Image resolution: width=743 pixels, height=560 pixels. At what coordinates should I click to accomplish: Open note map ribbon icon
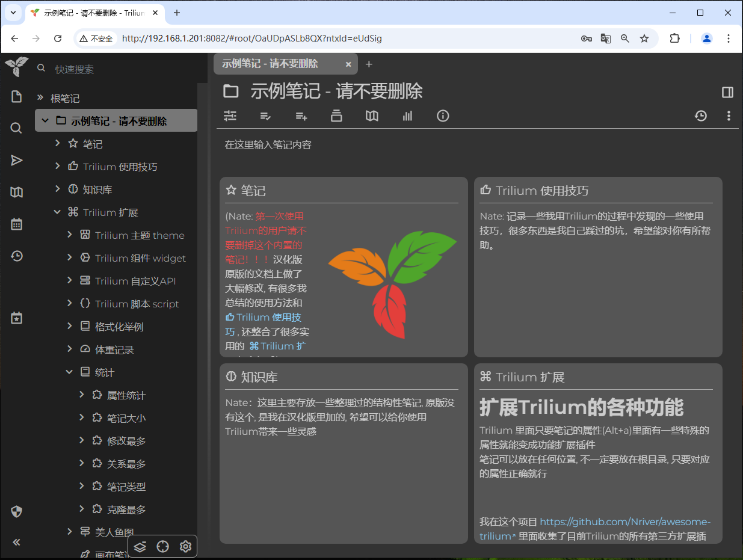pyautogui.click(x=372, y=115)
